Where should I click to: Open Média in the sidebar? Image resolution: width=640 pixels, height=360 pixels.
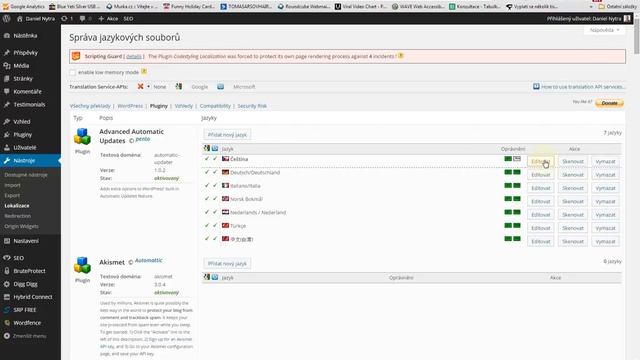[x=21, y=66]
